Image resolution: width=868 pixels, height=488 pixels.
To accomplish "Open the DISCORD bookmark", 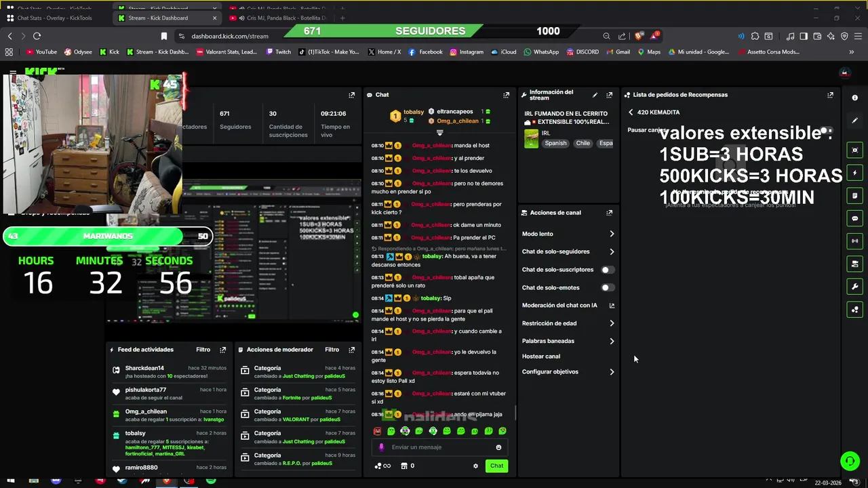I will click(x=583, y=52).
